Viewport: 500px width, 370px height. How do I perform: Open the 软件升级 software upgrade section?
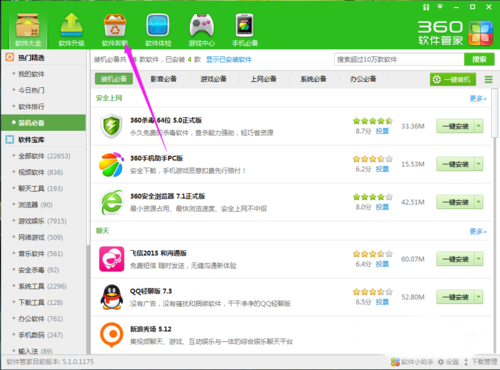(71, 30)
